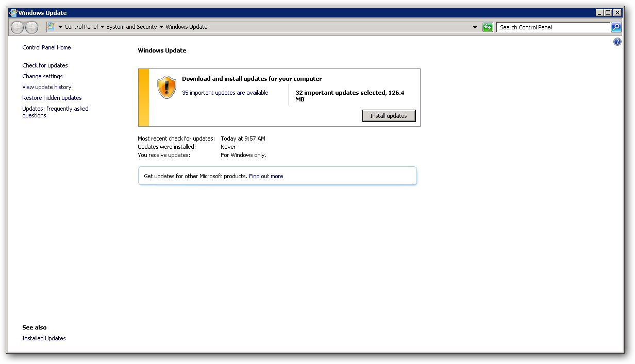Viewport: 635px width, 364px height.
Task: Click Check for updates link
Action: [x=45, y=65]
